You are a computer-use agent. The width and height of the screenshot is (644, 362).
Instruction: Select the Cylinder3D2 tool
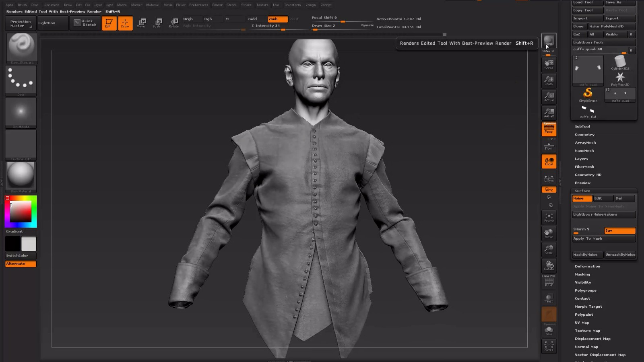(620, 62)
